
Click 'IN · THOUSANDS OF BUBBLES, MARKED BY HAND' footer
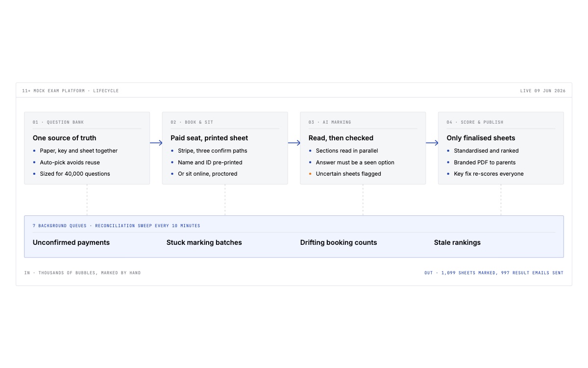tap(82, 273)
